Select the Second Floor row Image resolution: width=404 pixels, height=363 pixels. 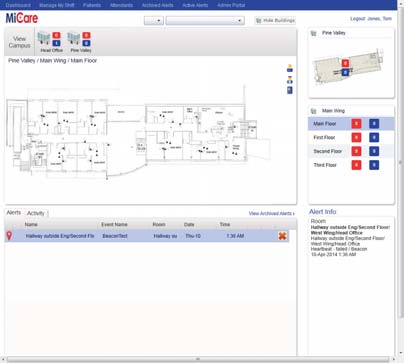(x=351, y=151)
